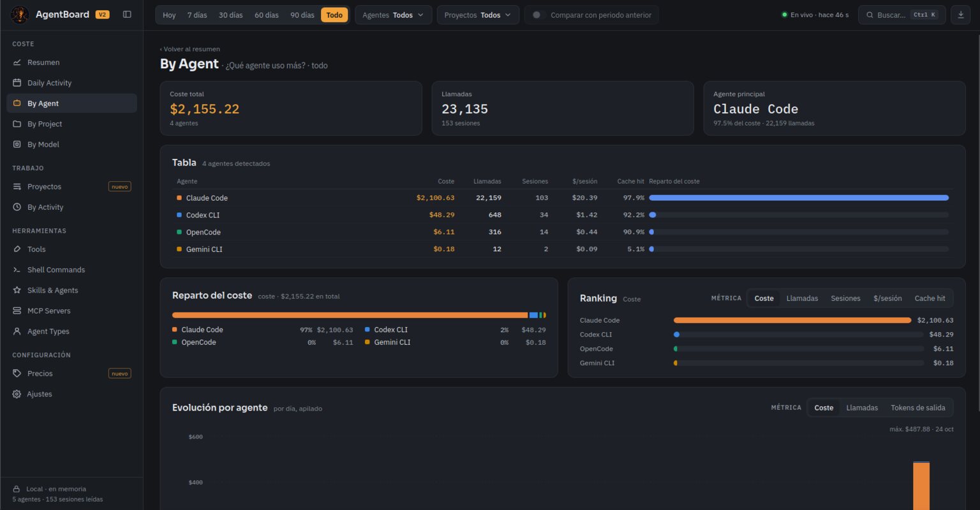Switch Evolución metric to Llamadas
The width and height of the screenshot is (980, 510).
(862, 407)
